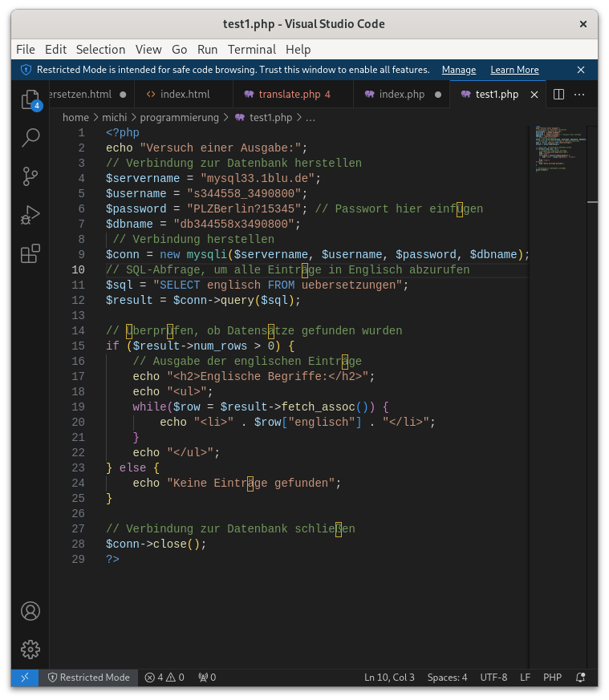
Task: Open the Explorer view in activity bar
Action: pyautogui.click(x=30, y=99)
